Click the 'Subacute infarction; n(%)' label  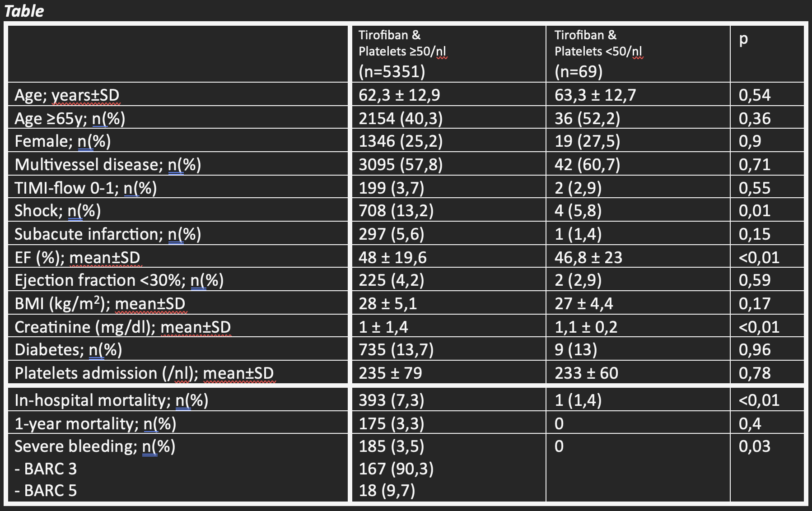(108, 234)
